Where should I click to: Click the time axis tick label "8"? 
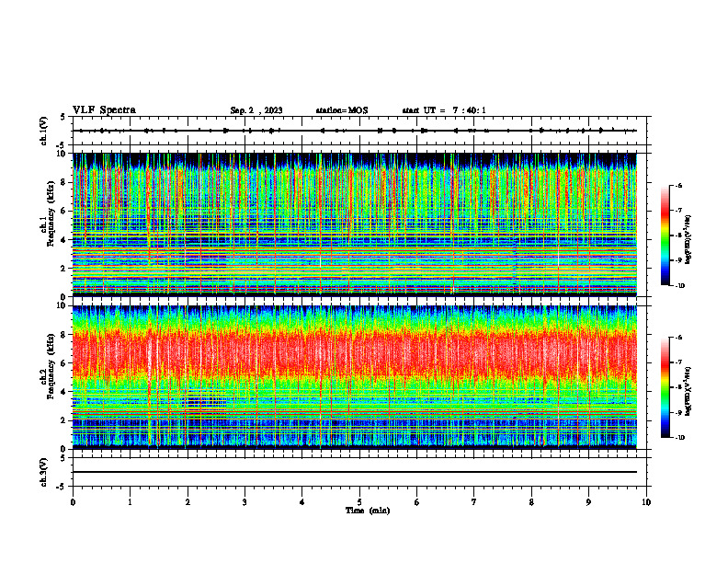tap(531, 502)
